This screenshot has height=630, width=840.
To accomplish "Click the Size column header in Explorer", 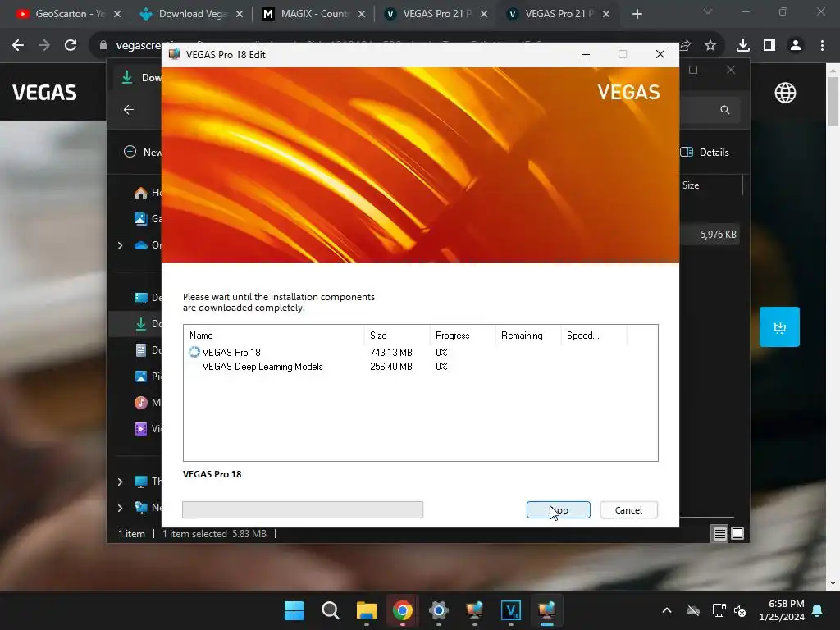I will tap(691, 185).
